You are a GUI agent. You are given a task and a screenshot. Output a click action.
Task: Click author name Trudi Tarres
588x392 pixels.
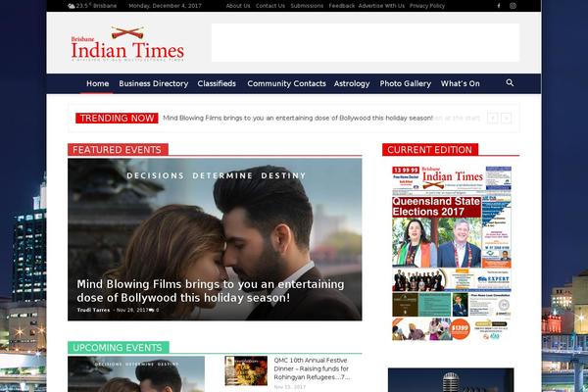pos(93,310)
